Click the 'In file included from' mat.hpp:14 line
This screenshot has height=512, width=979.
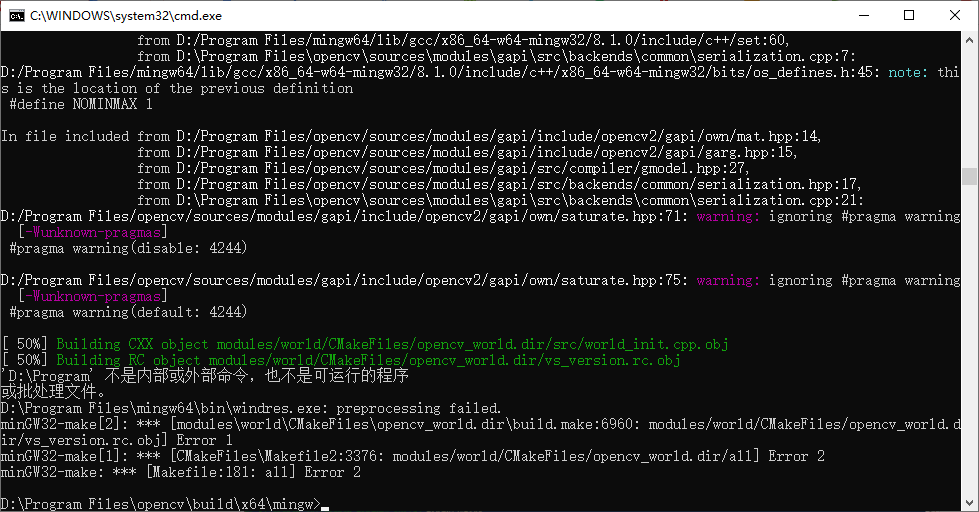coord(411,136)
